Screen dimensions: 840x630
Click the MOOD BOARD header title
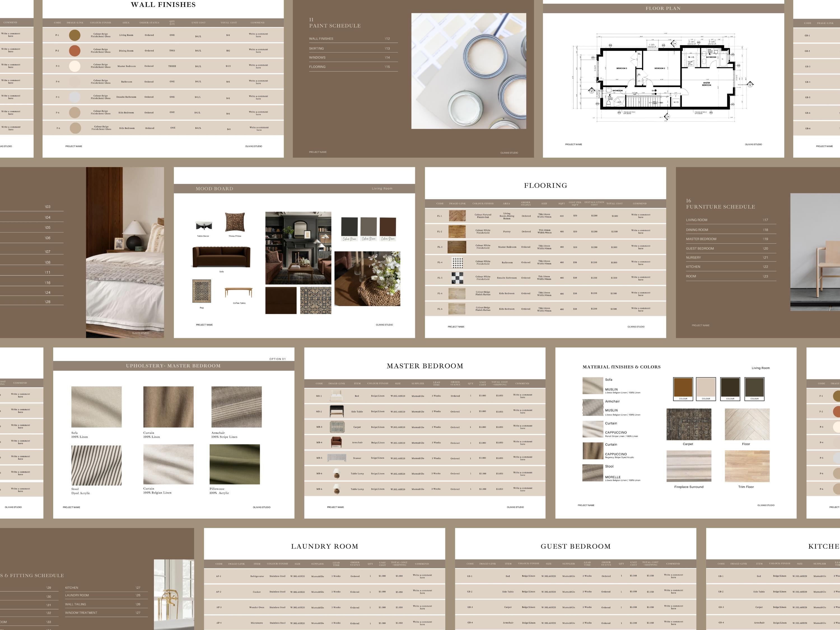coord(214,189)
